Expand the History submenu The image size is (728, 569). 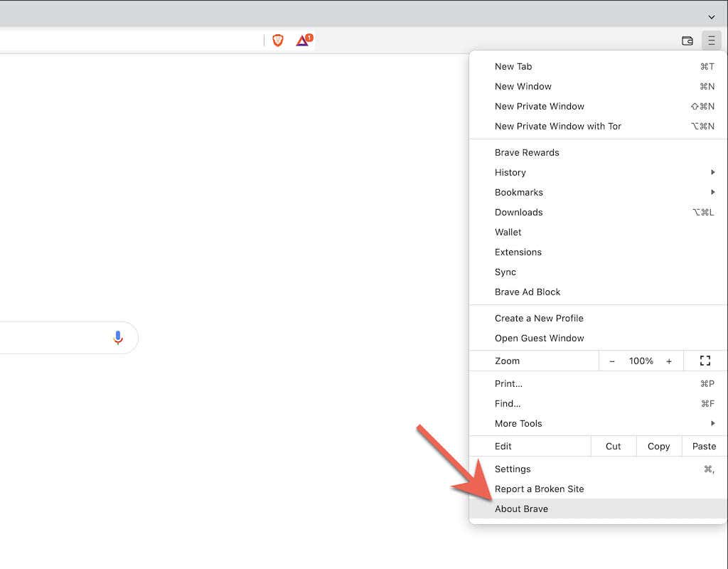tap(598, 172)
